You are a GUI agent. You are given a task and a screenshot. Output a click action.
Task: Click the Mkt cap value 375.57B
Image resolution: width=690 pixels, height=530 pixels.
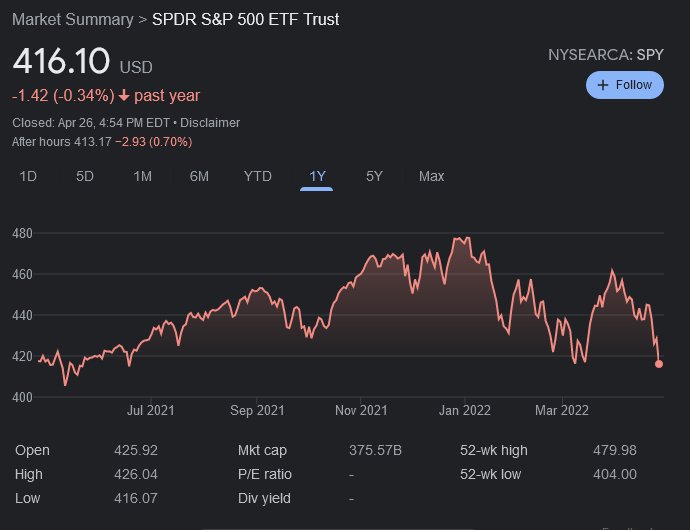point(375,450)
